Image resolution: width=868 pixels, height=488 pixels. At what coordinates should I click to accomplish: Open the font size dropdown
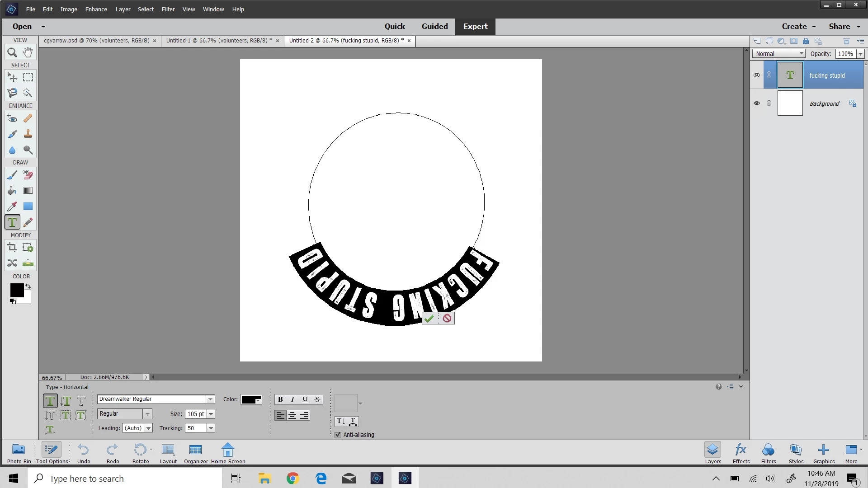(211, 414)
